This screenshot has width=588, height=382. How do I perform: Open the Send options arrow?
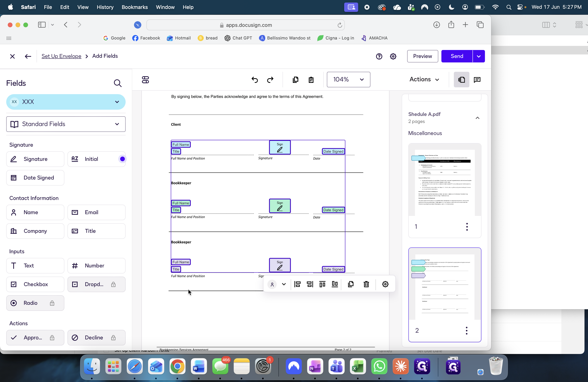click(x=479, y=56)
